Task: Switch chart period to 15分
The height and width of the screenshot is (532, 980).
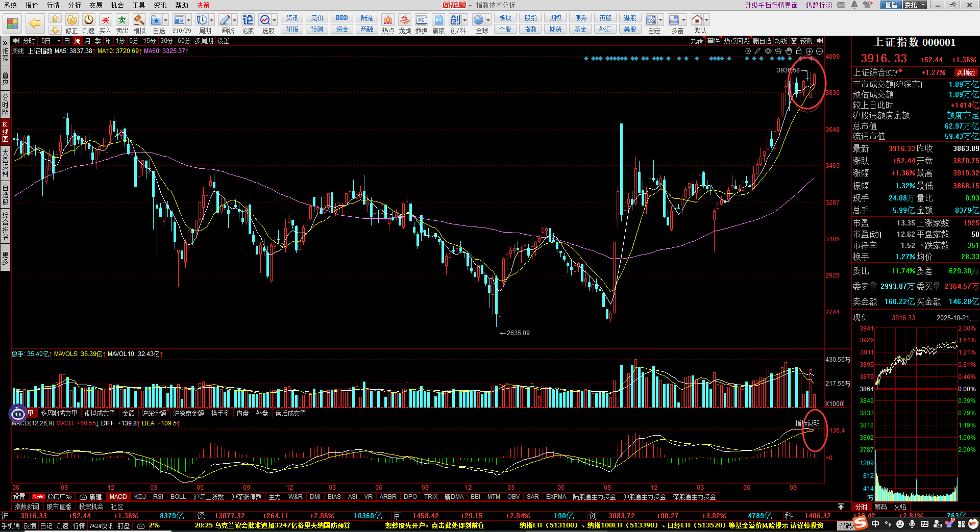Action: [x=150, y=41]
